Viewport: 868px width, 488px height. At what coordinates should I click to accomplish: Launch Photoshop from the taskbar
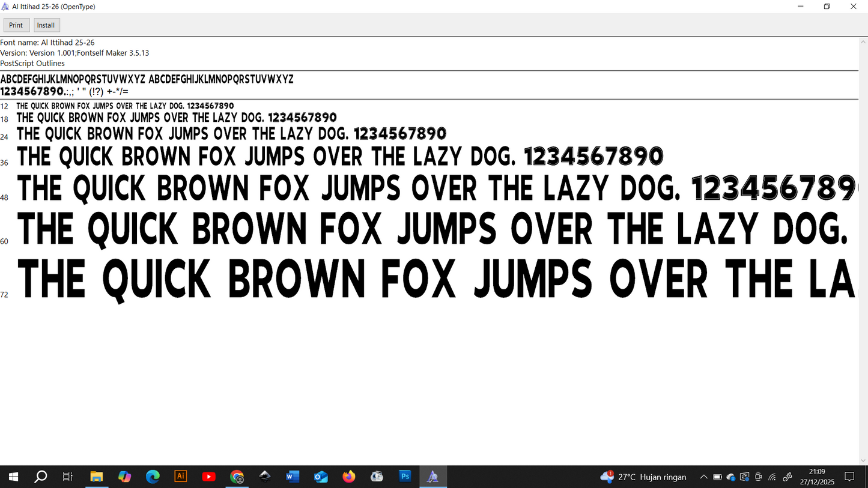point(405,477)
